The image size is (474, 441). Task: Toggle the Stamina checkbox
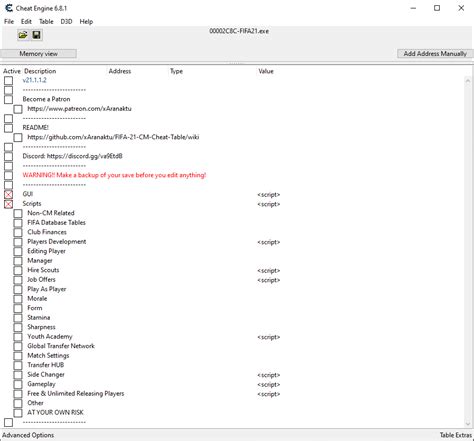click(18, 318)
